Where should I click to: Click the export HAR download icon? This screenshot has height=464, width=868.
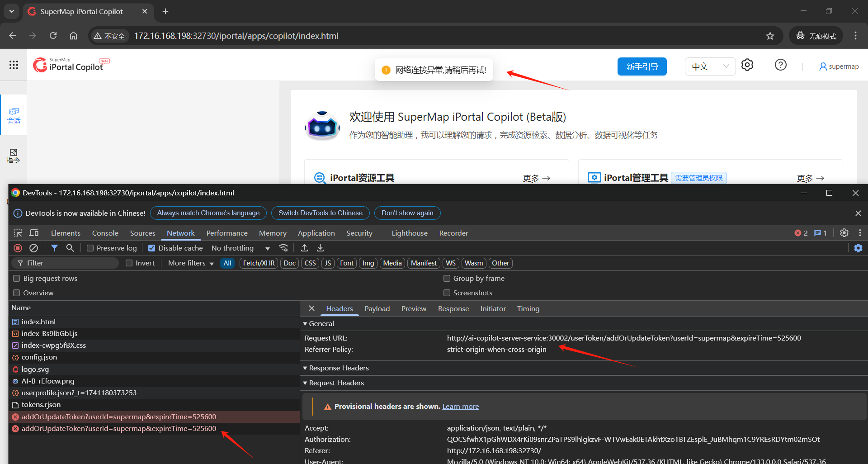[320, 248]
